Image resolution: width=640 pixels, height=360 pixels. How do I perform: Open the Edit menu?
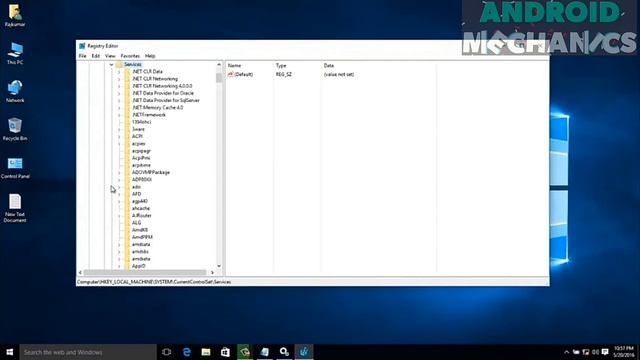pyautogui.click(x=96, y=56)
